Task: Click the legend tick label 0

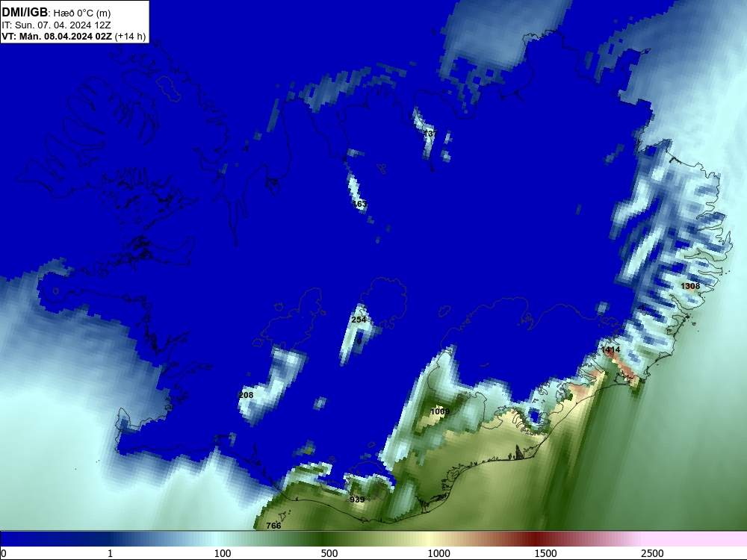Action: pyautogui.click(x=4, y=553)
